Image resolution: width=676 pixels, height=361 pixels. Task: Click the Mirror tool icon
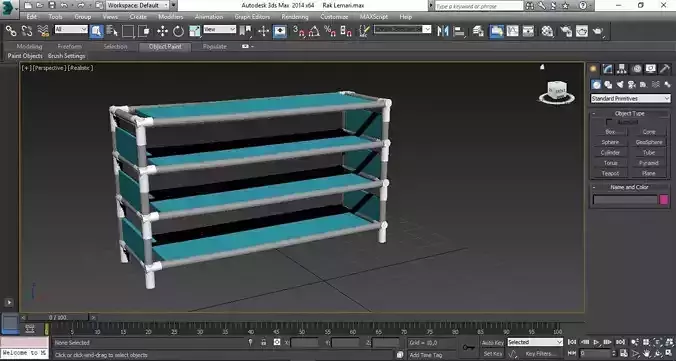(443, 31)
